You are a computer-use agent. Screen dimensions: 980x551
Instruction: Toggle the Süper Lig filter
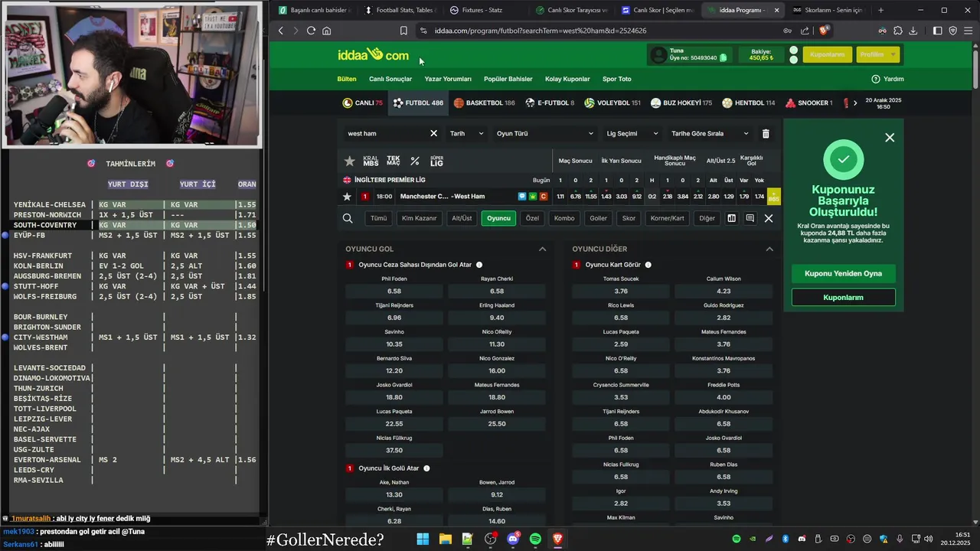click(x=436, y=161)
